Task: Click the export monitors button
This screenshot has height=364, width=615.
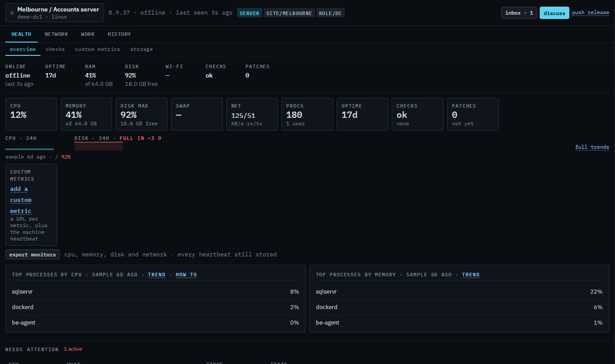Action: coord(33,255)
